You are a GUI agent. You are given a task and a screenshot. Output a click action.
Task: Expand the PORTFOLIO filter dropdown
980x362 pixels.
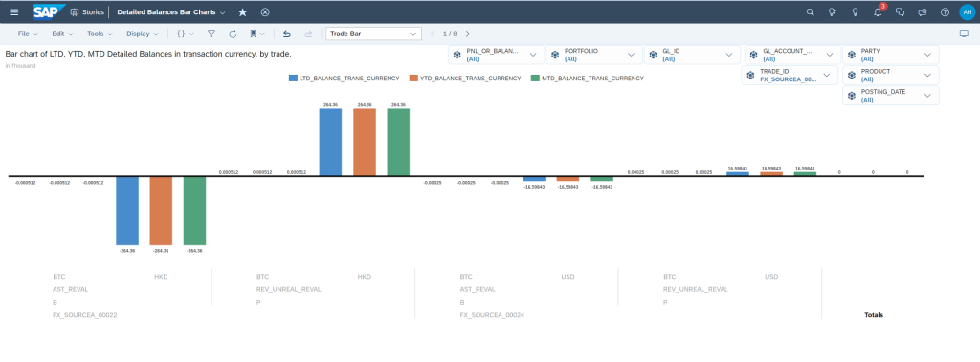[593, 55]
